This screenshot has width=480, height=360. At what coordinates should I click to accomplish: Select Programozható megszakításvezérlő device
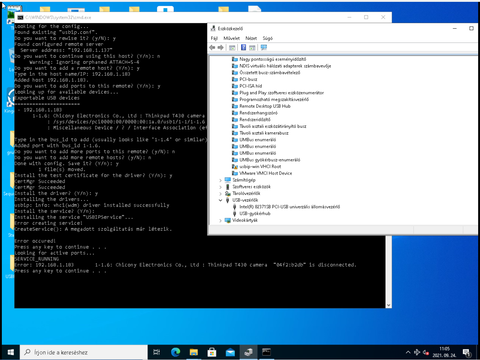(x=274, y=99)
